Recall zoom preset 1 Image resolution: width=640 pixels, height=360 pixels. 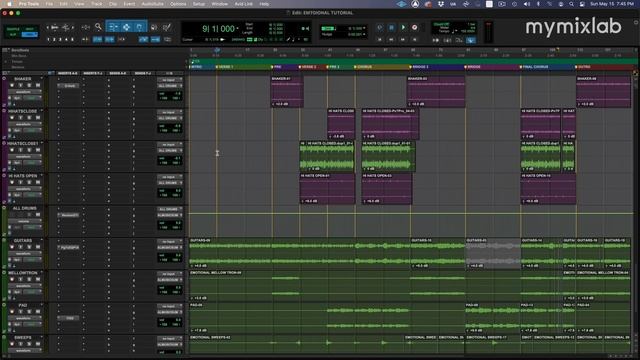pos(48,40)
